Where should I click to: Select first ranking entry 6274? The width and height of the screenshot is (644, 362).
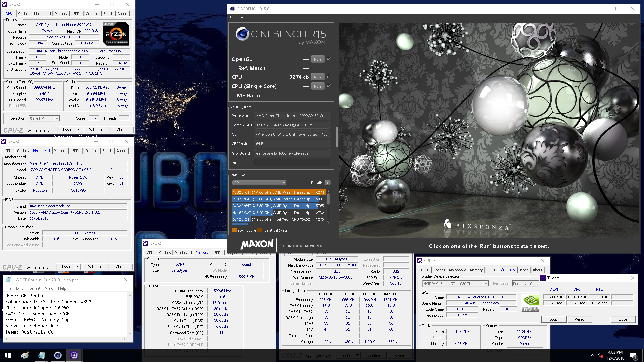pyautogui.click(x=278, y=192)
